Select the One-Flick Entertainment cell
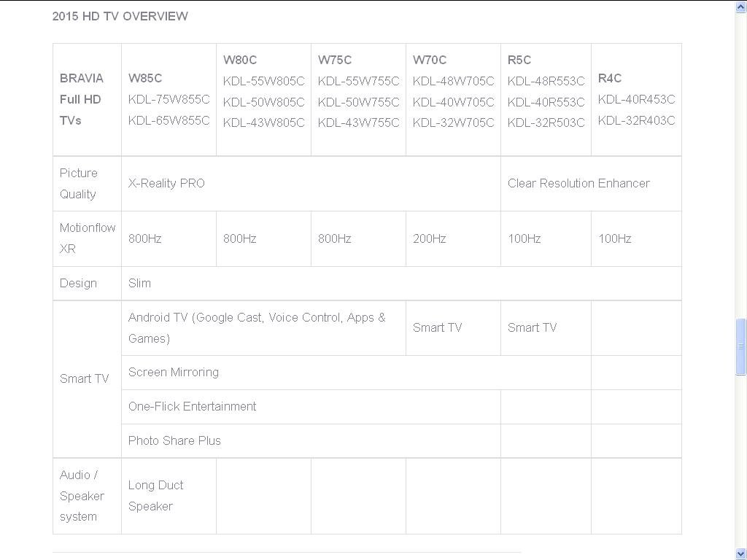The image size is (747, 560). point(192,406)
